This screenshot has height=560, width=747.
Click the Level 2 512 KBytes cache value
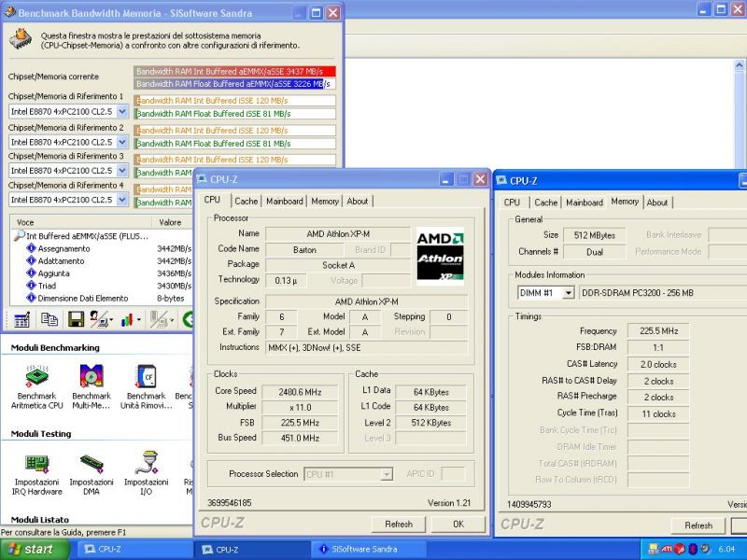[430, 423]
